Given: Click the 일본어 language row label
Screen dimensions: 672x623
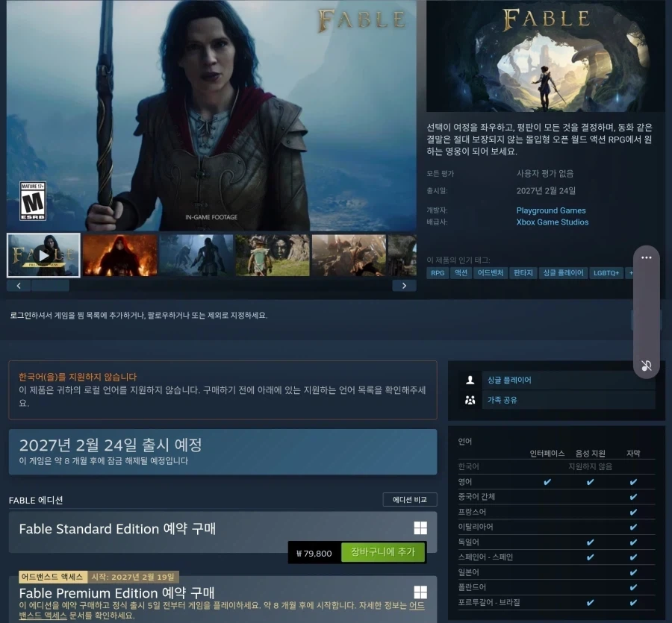Looking at the screenshot, I should [x=468, y=572].
